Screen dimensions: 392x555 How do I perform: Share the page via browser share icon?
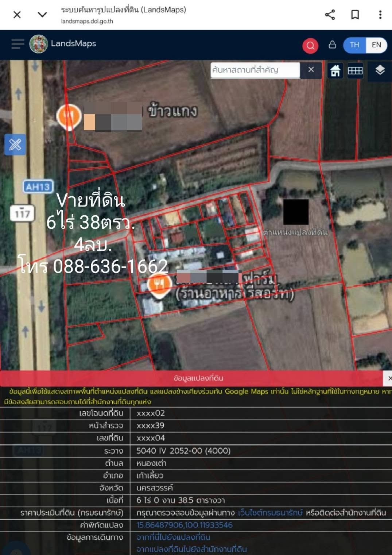330,15
